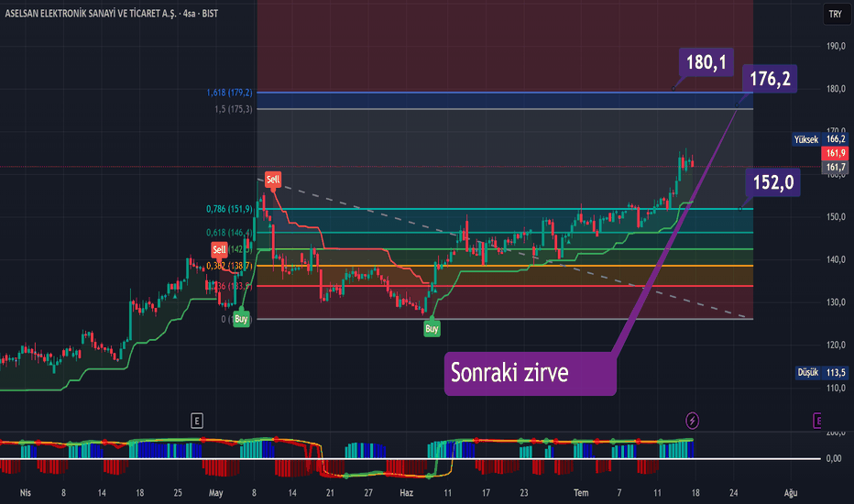Click 110,0 on the price axis
This screenshot has height=504, width=854.
tap(836, 388)
